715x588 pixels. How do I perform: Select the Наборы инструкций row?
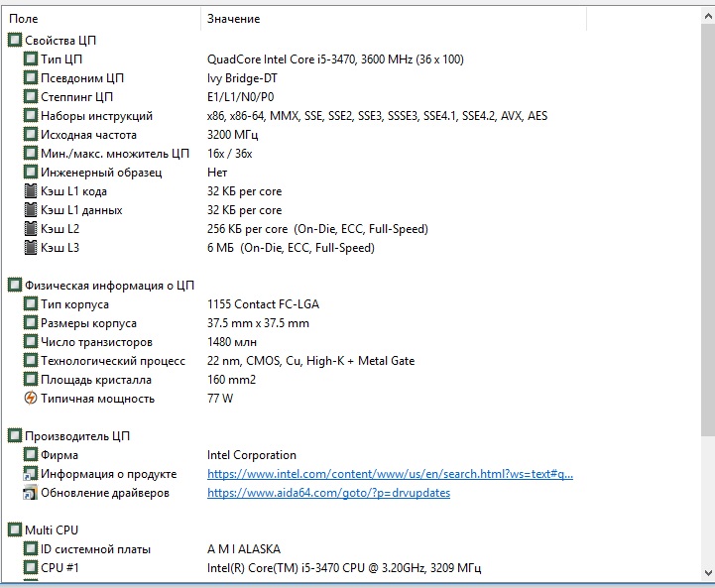click(x=96, y=116)
